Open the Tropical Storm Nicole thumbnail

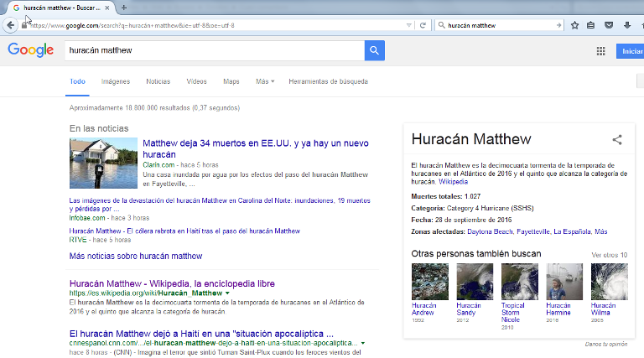(520, 282)
